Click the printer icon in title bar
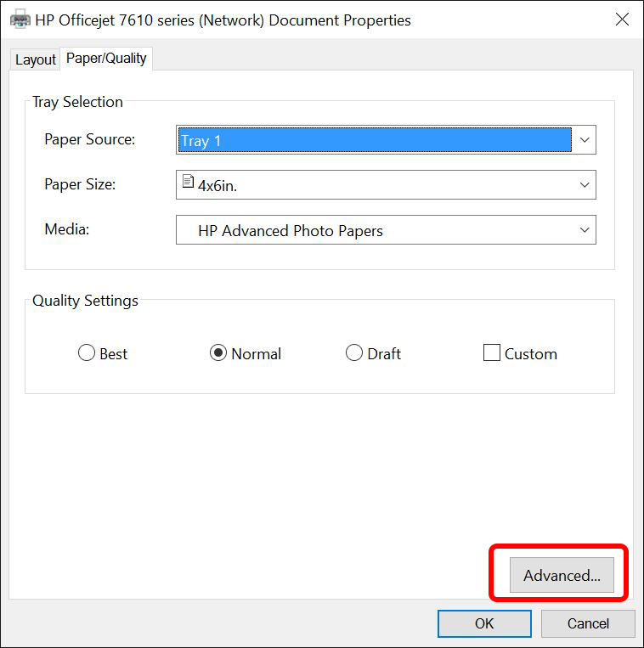 click(19, 20)
